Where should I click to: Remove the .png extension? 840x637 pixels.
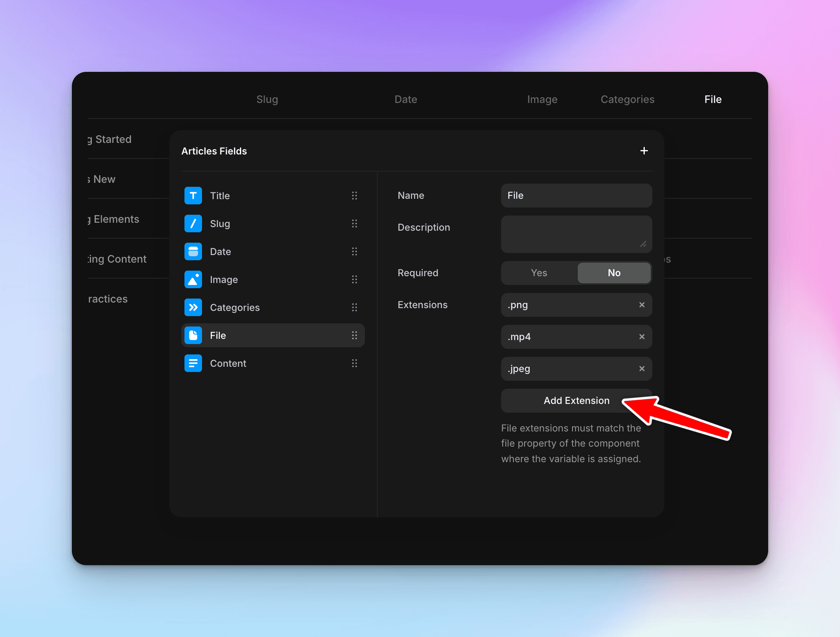(x=642, y=305)
